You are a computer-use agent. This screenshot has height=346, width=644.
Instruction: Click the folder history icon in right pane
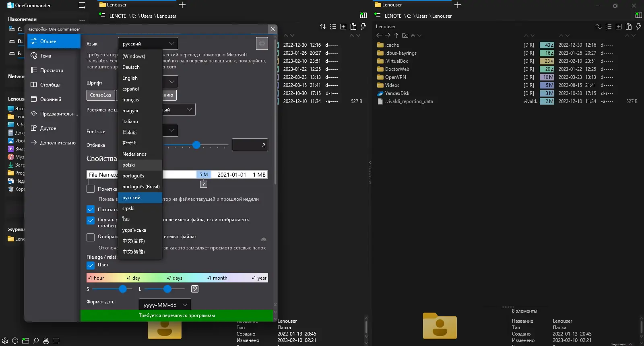pyautogui.click(x=405, y=35)
